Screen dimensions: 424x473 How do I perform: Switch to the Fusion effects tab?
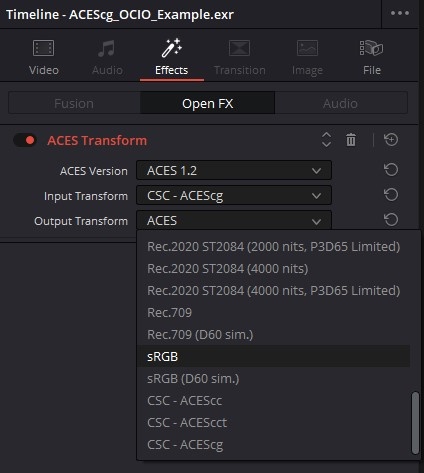[x=74, y=103]
